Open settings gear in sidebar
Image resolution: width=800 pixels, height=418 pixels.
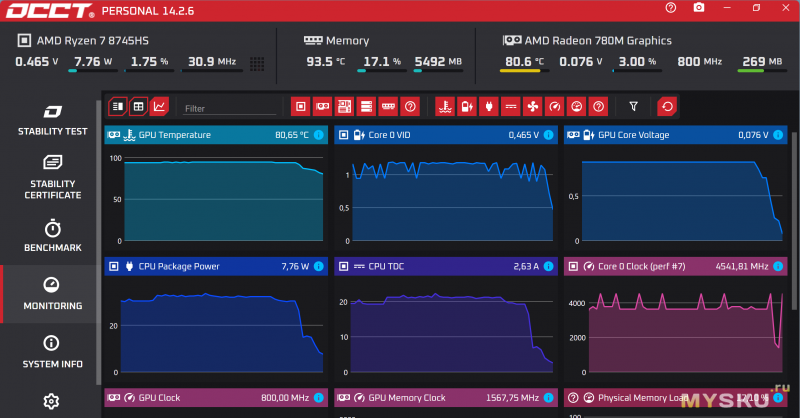(51, 402)
